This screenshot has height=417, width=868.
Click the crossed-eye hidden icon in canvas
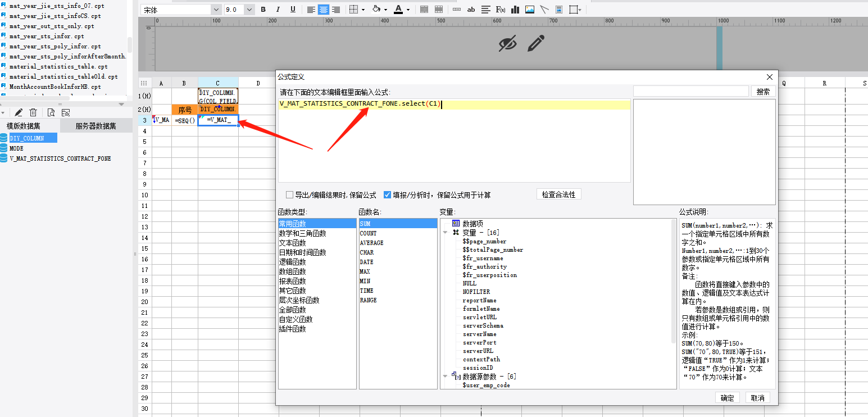click(x=508, y=43)
